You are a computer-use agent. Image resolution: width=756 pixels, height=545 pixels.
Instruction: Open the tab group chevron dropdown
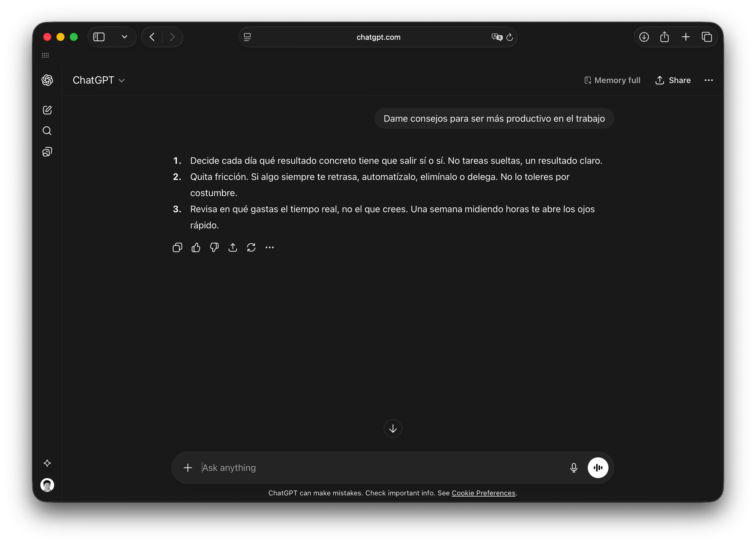point(124,37)
